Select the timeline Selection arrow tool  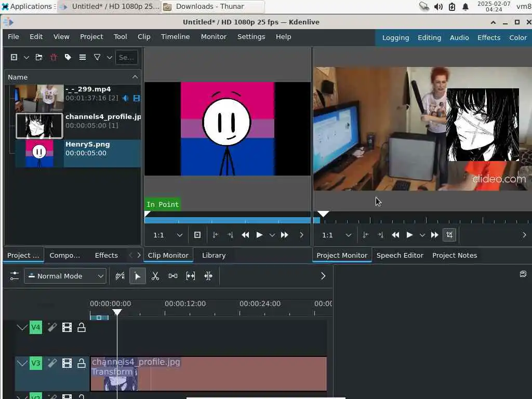[137, 276]
